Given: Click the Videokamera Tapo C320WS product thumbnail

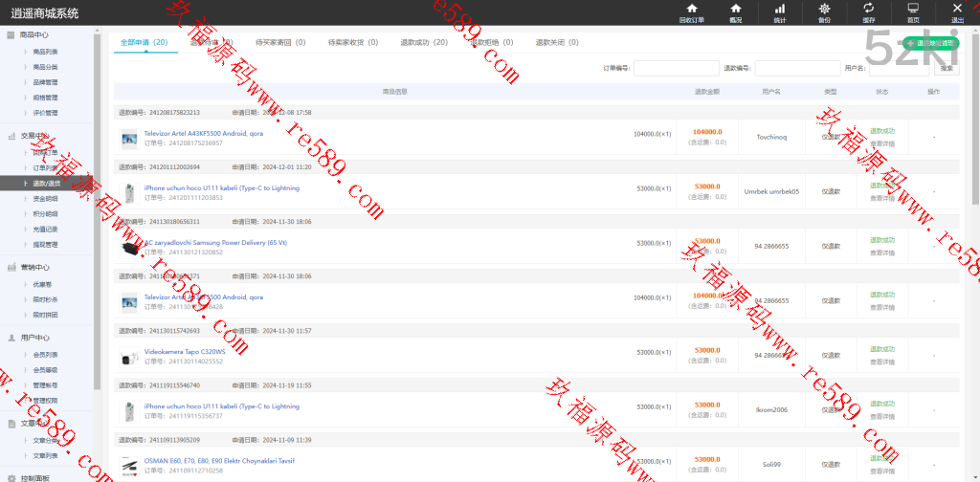Looking at the screenshot, I should click(129, 358).
